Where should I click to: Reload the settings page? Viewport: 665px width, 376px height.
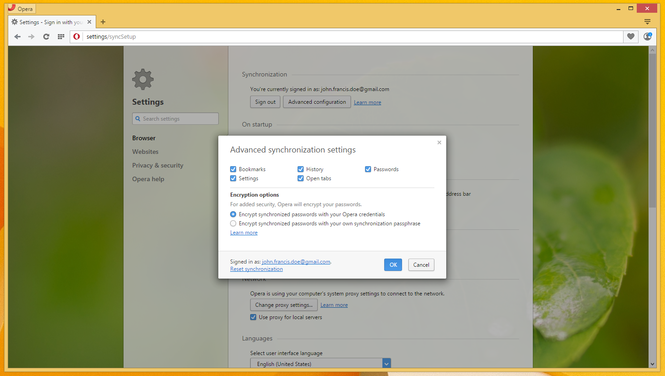(46, 37)
